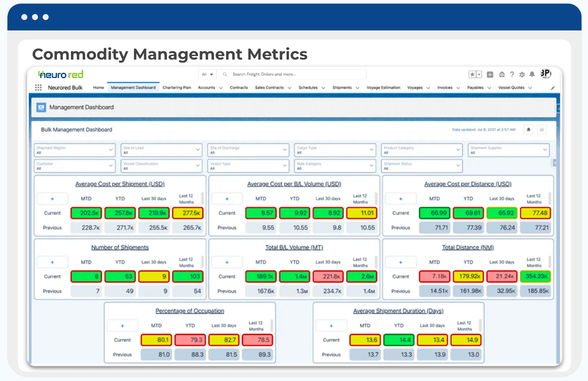
Task: Click scrollbar in Average Cost per Shipment card
Action: click(202, 199)
